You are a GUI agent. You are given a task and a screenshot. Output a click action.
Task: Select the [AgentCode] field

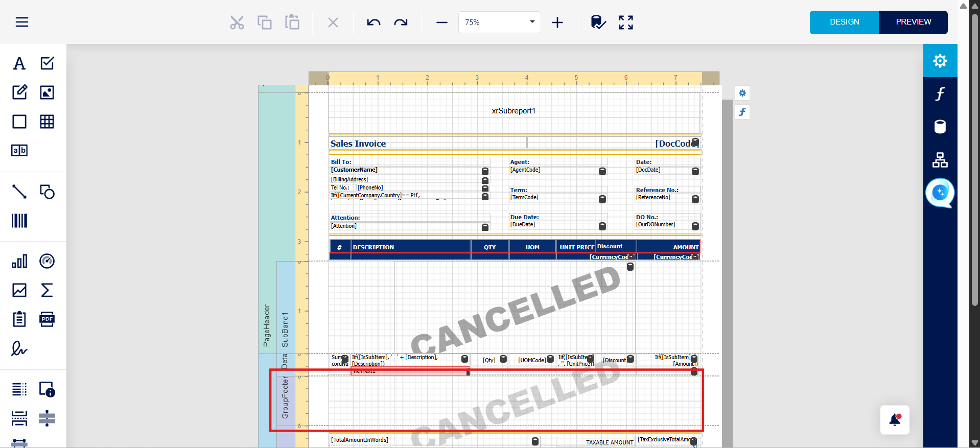pos(558,170)
